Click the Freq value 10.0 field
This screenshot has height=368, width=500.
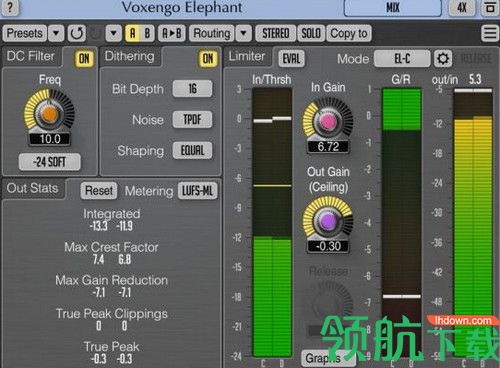click(50, 139)
